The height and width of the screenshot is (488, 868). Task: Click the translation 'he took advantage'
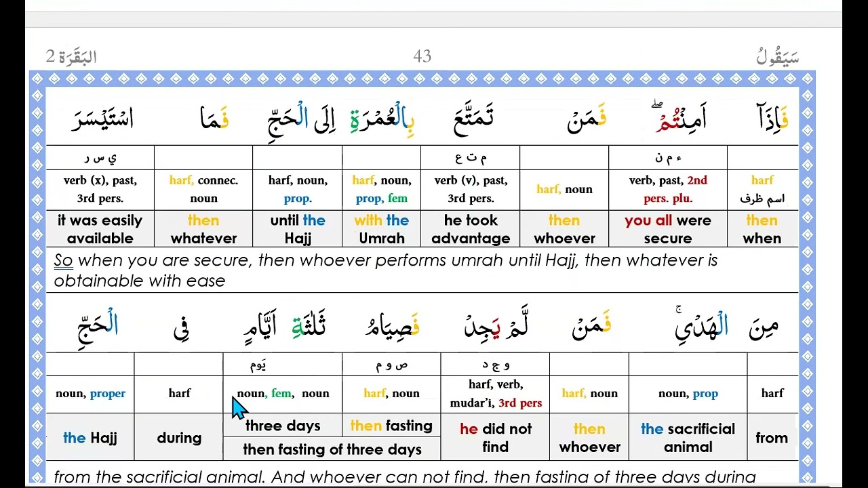coord(471,229)
